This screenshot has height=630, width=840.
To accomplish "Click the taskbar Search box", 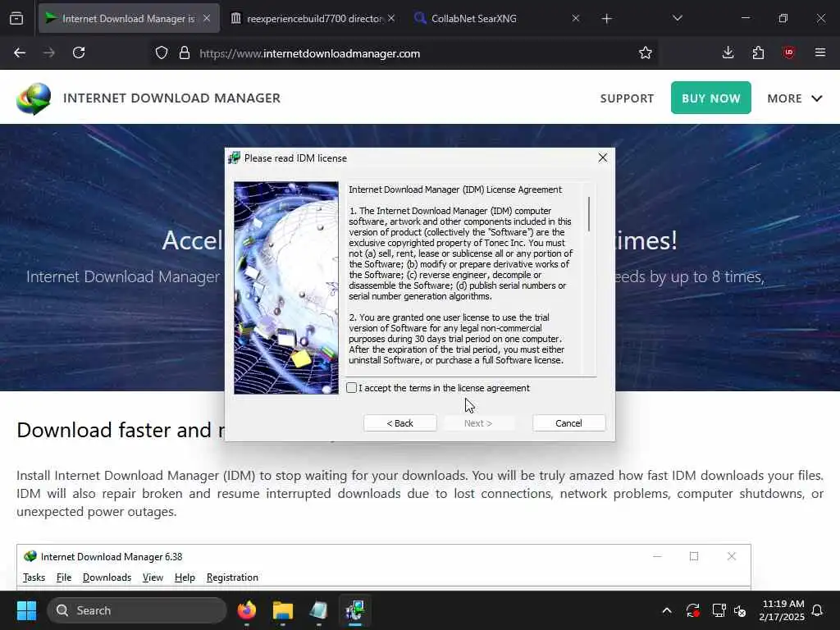I will [x=137, y=610].
